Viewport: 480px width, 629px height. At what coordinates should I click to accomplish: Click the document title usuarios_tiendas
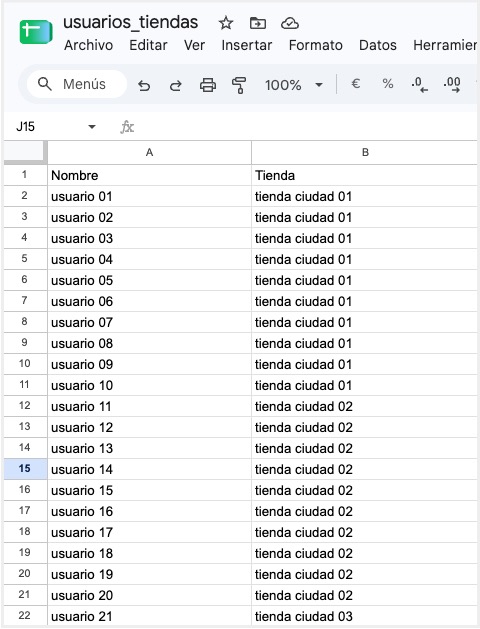[130, 23]
